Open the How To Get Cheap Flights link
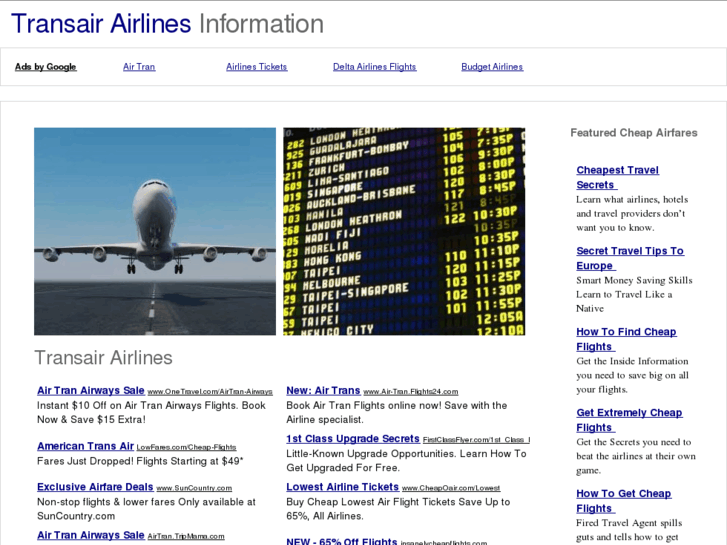Image resolution: width=727 pixels, height=545 pixels. 624,500
